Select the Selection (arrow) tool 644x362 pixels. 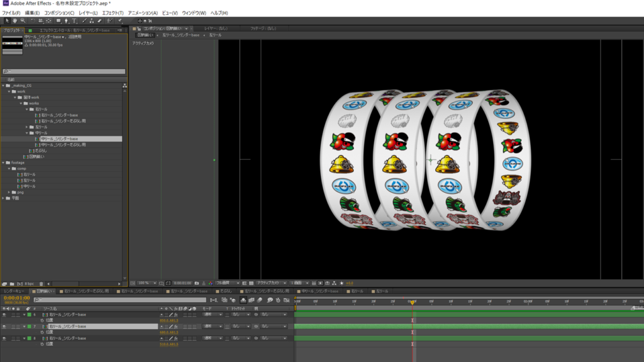click(x=7, y=21)
